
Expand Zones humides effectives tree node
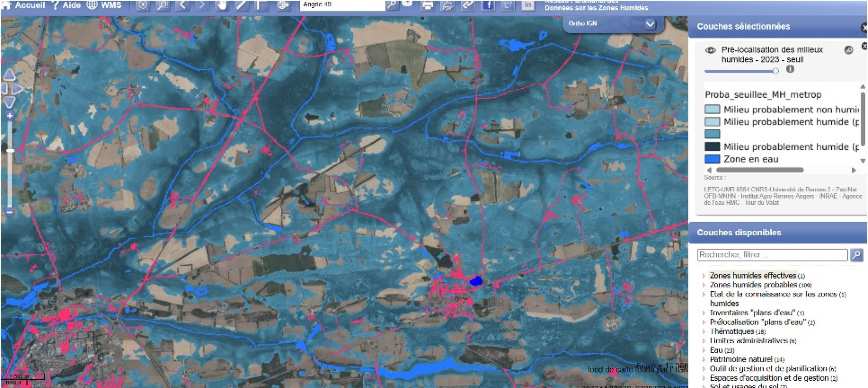[704, 276]
